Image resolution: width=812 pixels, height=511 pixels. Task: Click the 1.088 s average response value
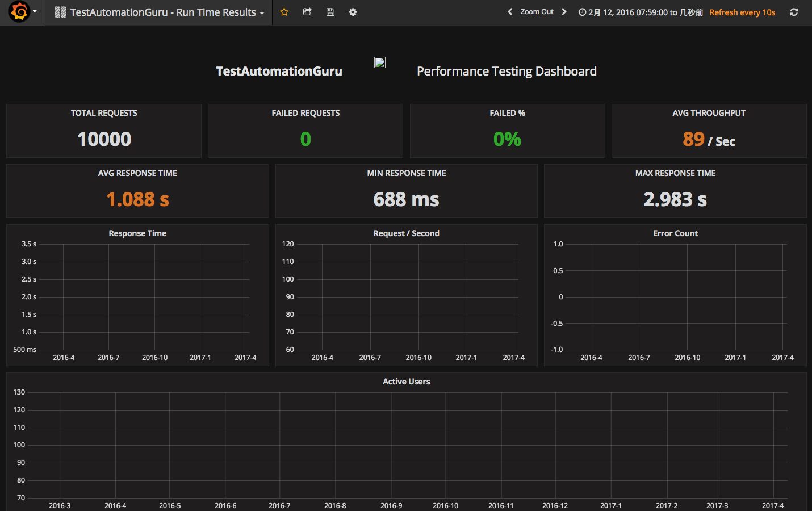tap(137, 199)
